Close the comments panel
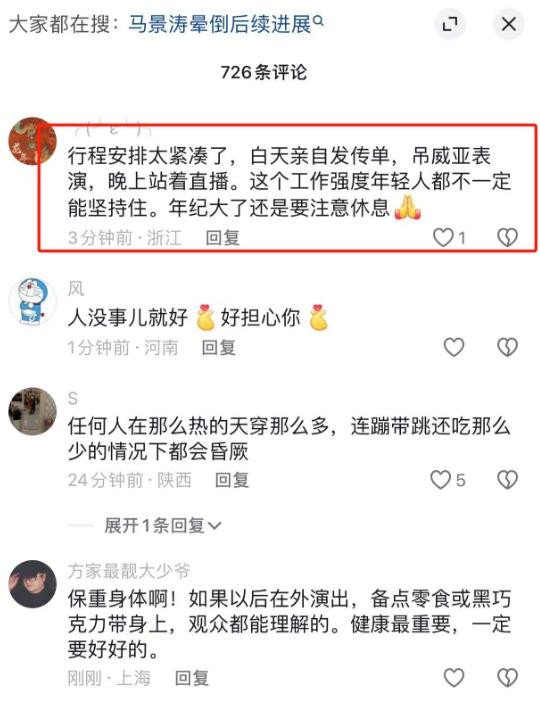The width and height of the screenshot is (540, 707). pos(509,24)
